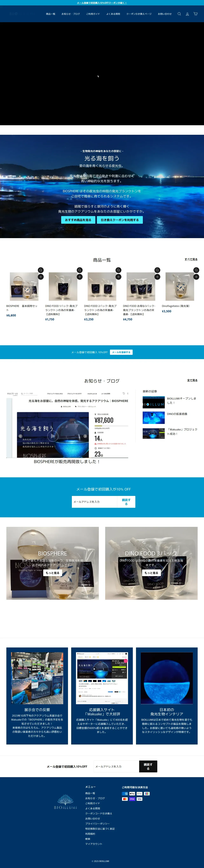204x868 pixels.
Task: Click the Makuake campaign screenshot image
Action: (102, 678)
